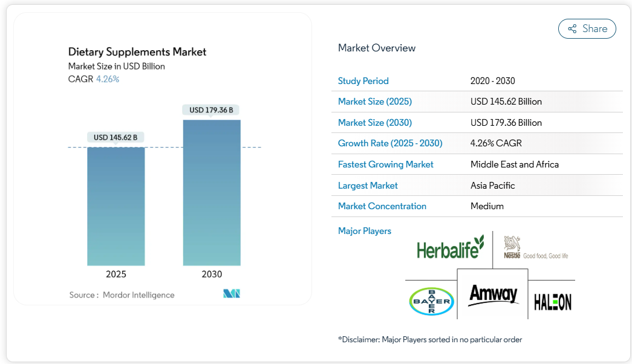Viewport: 632px width, 364px height.
Task: Click the Bayer logo
Action: coord(431,301)
